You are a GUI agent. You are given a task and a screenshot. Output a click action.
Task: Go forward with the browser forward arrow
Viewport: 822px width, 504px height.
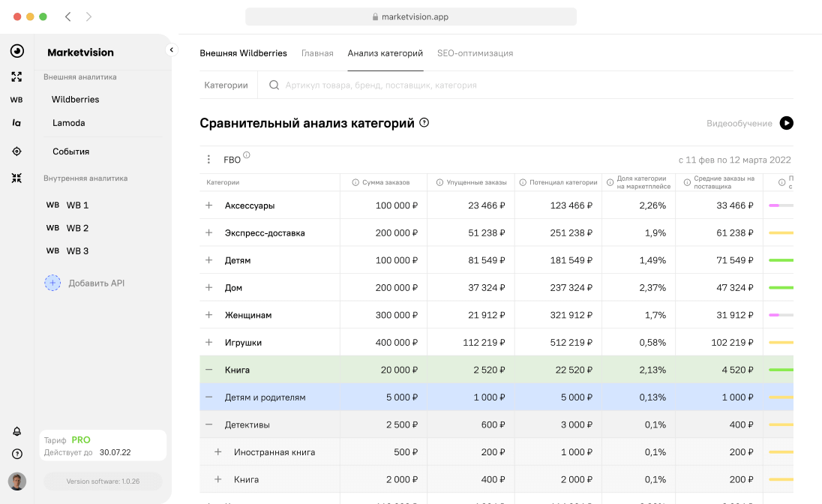coord(88,16)
